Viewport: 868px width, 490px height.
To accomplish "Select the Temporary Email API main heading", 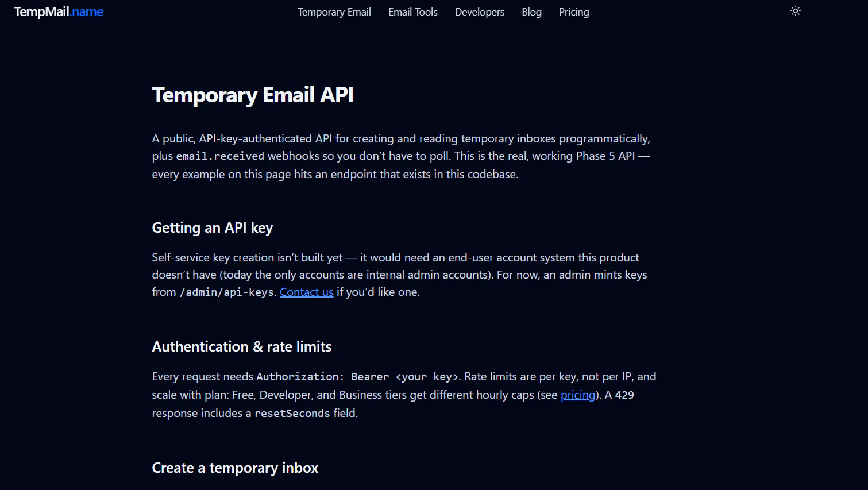I will pos(253,95).
